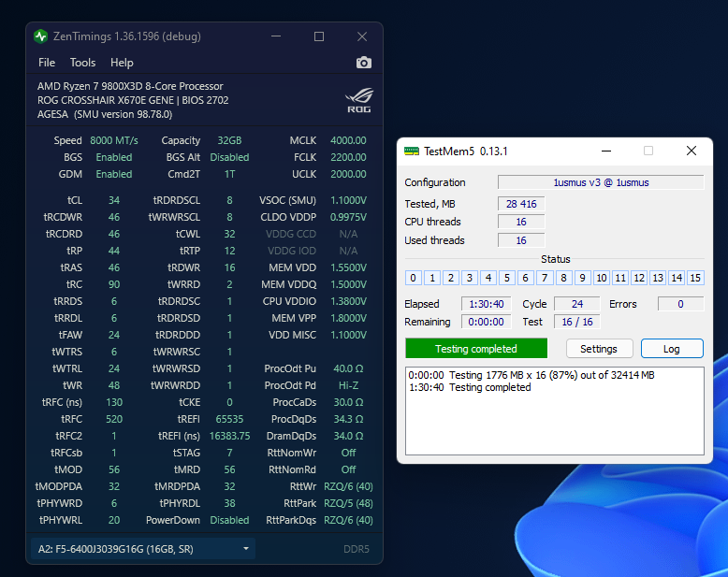Click the Elapsed time field
This screenshot has height=577, width=728.
[x=485, y=304]
